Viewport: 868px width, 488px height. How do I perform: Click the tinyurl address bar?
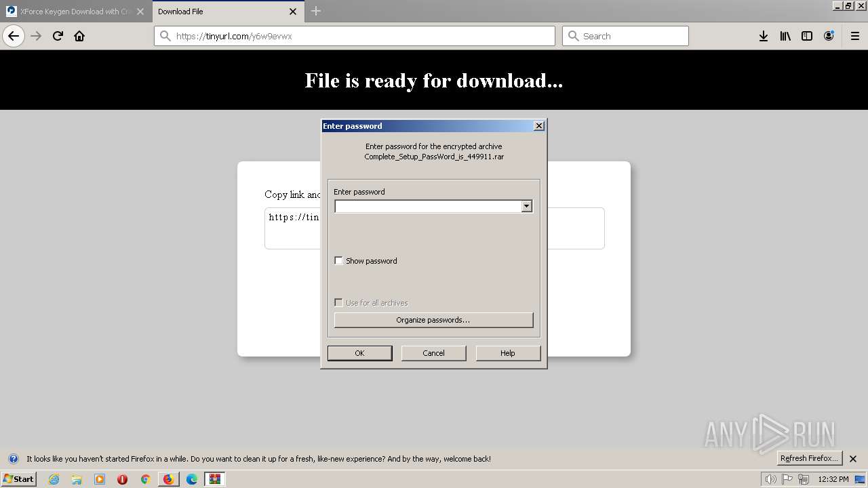click(355, 36)
